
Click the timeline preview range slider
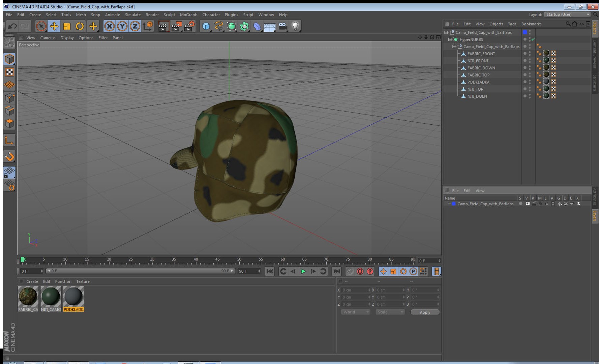click(x=140, y=271)
